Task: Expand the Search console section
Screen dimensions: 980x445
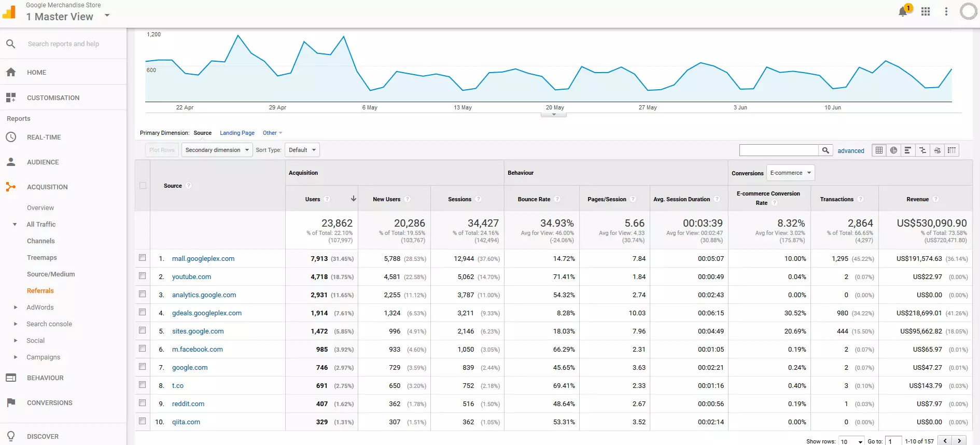Action: pyautogui.click(x=16, y=324)
